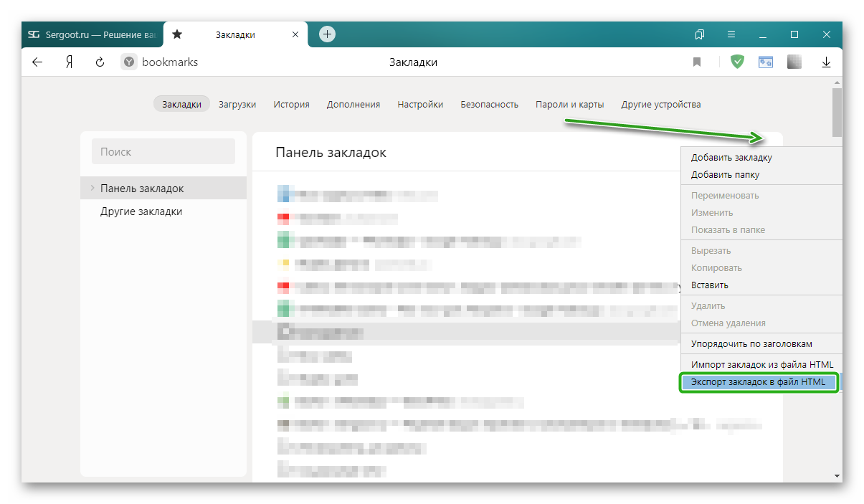
Task: Open the Пароли и карты section
Action: 569,104
